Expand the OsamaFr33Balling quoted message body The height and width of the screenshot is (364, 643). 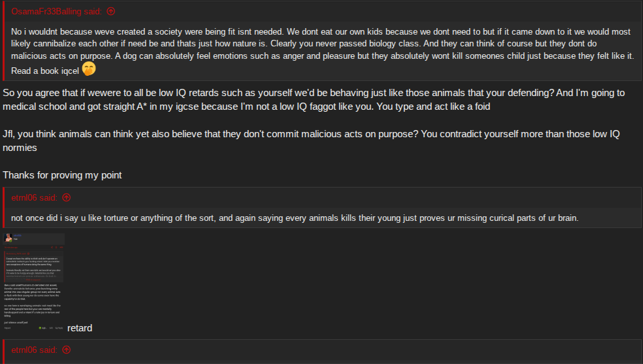[322, 51]
